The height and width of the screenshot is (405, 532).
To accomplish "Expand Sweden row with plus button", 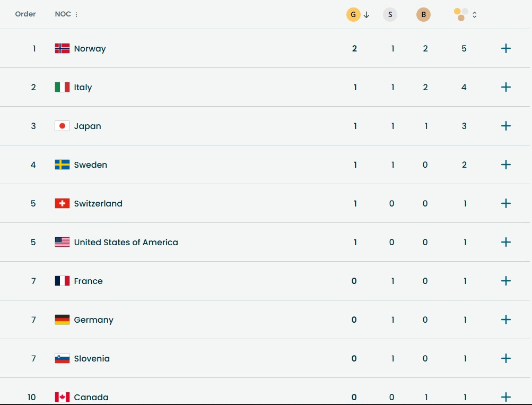I will pos(506,165).
